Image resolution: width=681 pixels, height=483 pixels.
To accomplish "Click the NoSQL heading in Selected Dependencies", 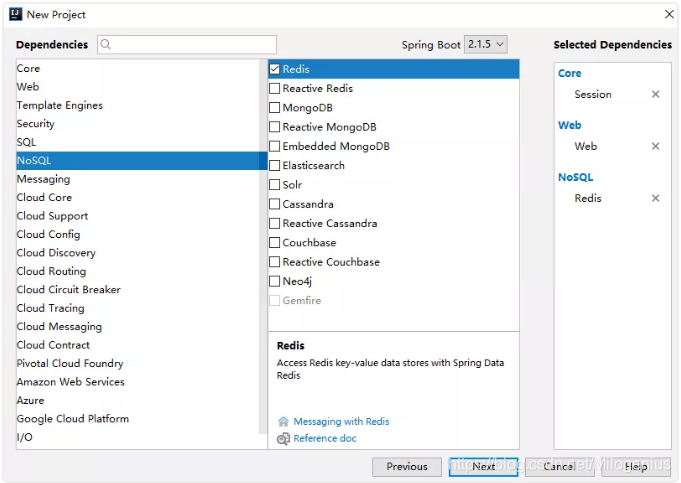I will click(575, 177).
